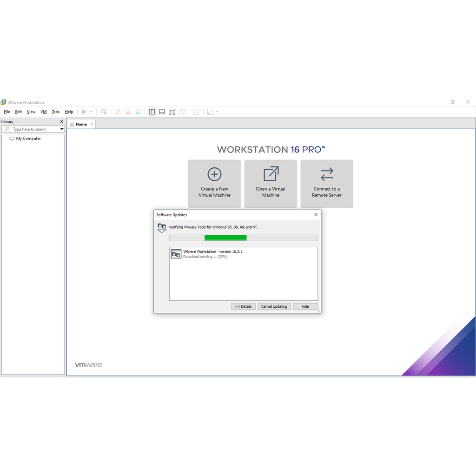The image size is (476, 476).
Task: Open the File menu
Action: (7, 112)
